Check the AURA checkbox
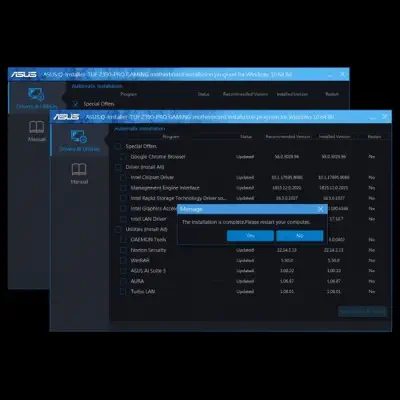Image resolution: width=400 pixels, height=400 pixels. [123, 281]
